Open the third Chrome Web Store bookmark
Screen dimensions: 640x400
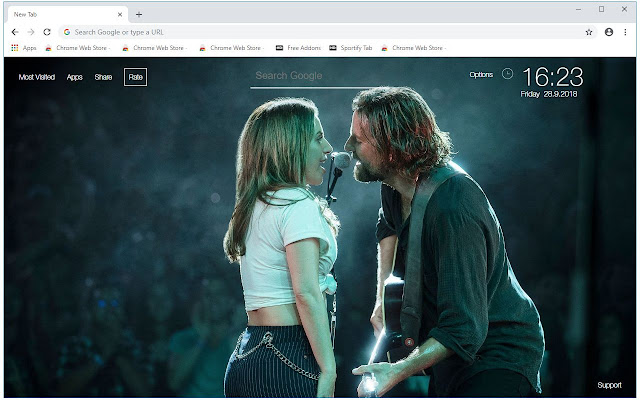coord(232,48)
